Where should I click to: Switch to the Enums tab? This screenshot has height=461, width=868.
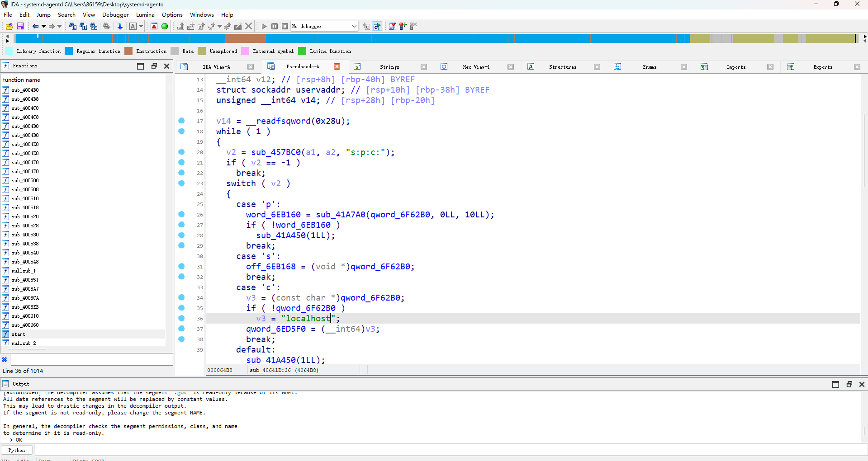click(650, 67)
